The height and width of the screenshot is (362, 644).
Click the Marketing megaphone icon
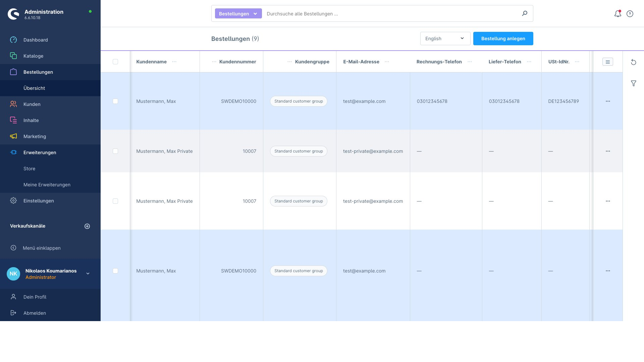[x=13, y=136]
